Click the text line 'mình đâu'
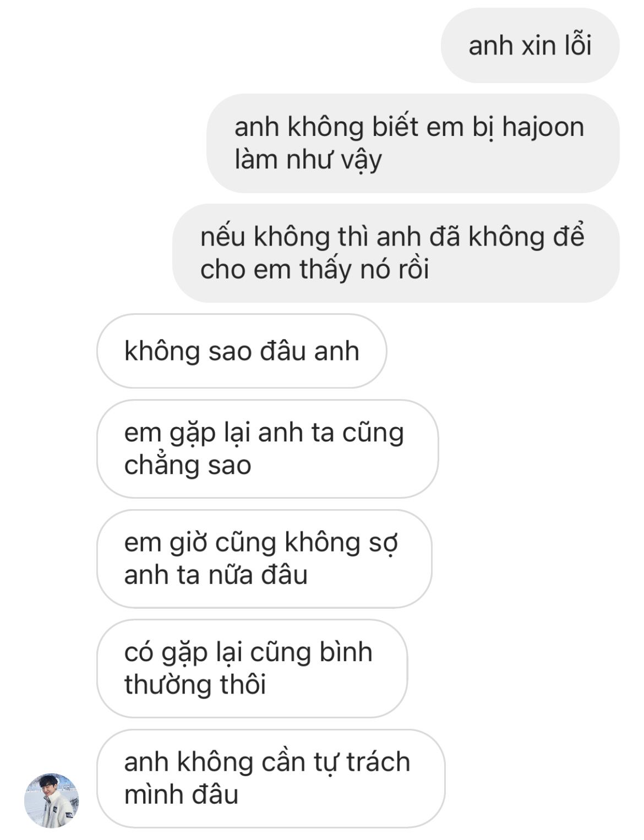Viewport: 644px width, 840px height. coord(181,795)
